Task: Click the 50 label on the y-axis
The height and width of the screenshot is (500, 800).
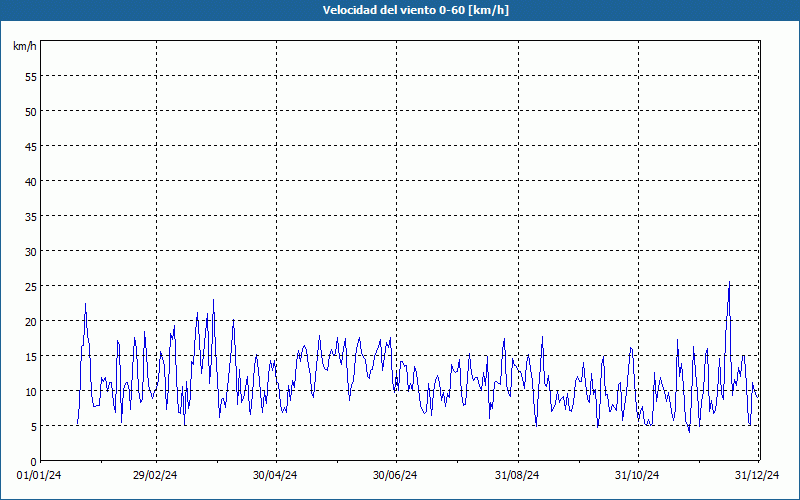Action: 30,111
